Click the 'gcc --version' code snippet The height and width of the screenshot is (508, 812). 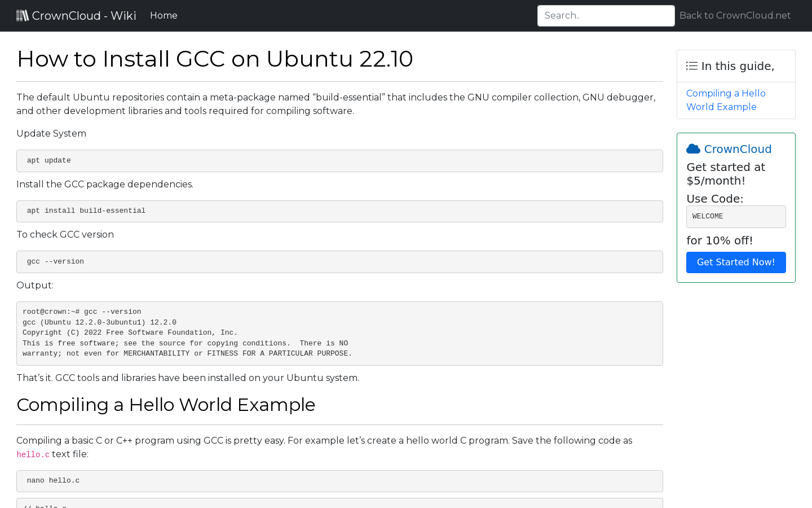point(339,261)
